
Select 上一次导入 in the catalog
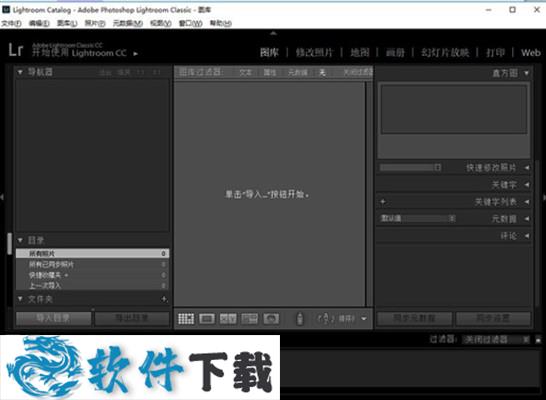click(x=93, y=285)
